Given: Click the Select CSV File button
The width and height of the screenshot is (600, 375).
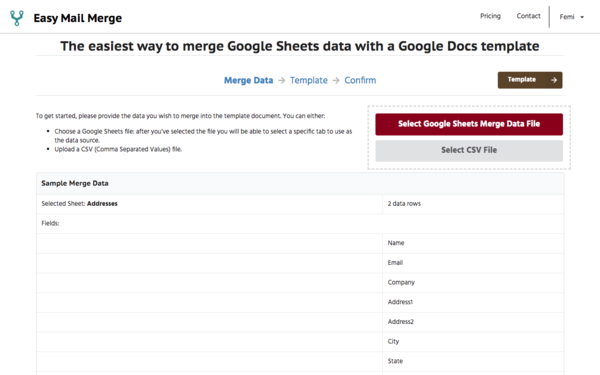Looking at the screenshot, I should point(469,150).
